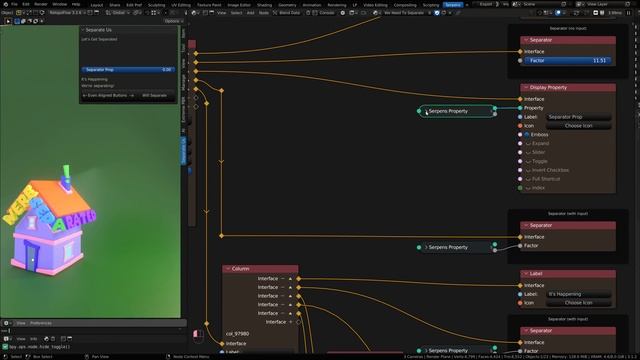Viewport: 640px width, 360px height.
Task: Click Choose Icon in Display Property node
Action: [x=579, y=126]
